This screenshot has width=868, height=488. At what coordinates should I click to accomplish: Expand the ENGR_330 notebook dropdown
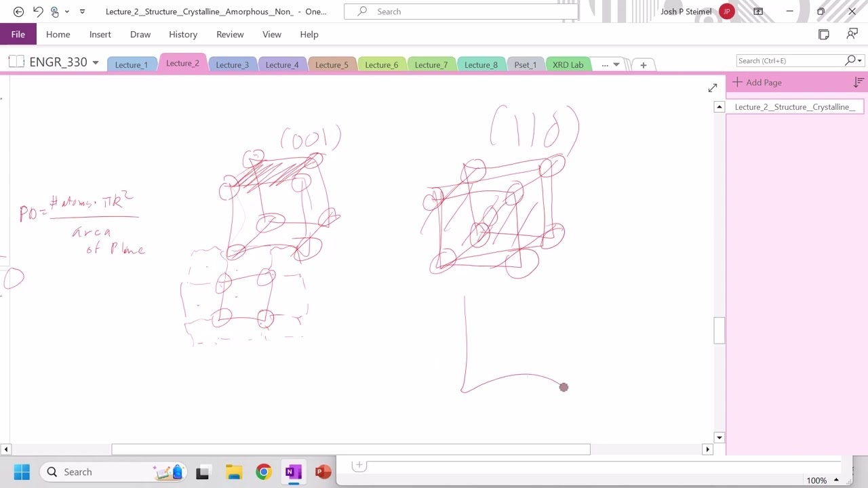96,62
